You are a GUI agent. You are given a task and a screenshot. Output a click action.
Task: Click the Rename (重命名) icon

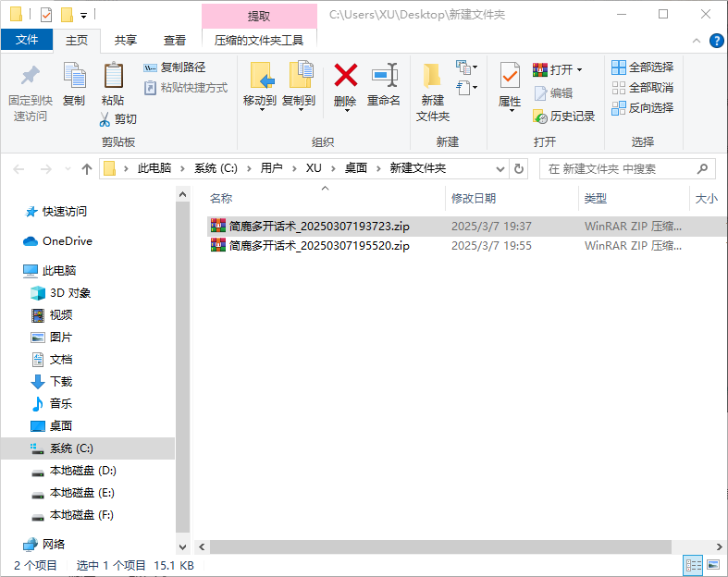click(x=385, y=75)
